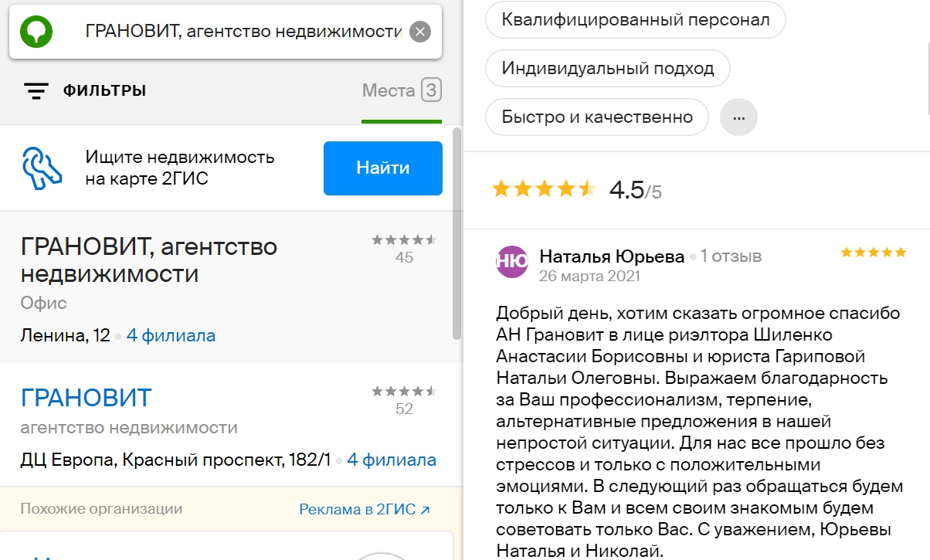Click the results list scrollbar
This screenshot has width=930, height=560.
457,232
